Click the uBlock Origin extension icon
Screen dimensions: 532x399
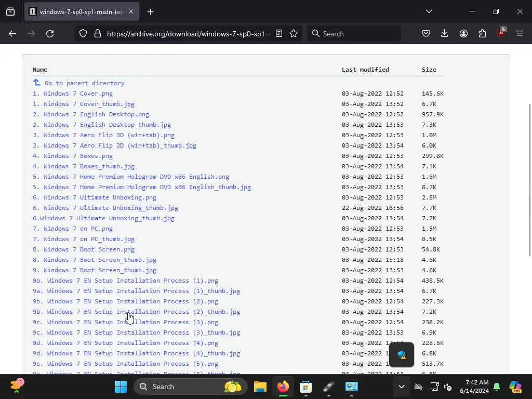pyautogui.click(x=501, y=33)
